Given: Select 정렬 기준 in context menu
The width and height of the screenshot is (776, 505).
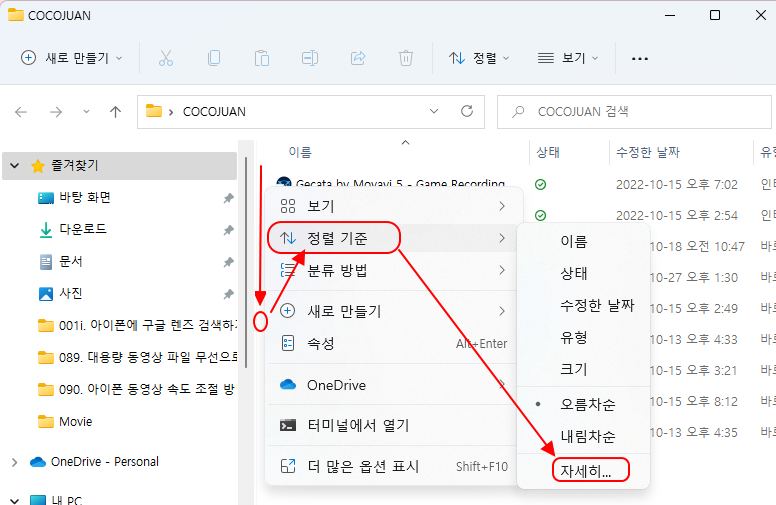Looking at the screenshot, I should [x=394, y=238].
